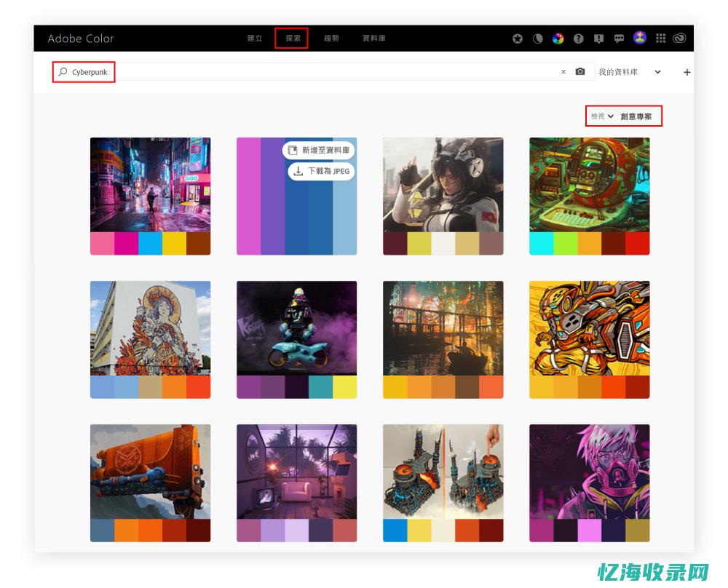Open the chat speech bubble icon
The image size is (728, 588).
[x=619, y=39]
